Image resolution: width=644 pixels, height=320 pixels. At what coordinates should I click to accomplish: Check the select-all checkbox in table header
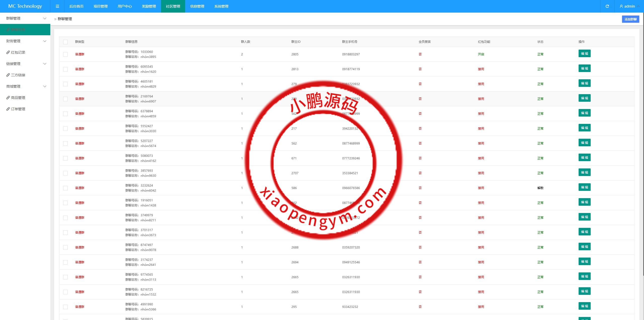(65, 42)
